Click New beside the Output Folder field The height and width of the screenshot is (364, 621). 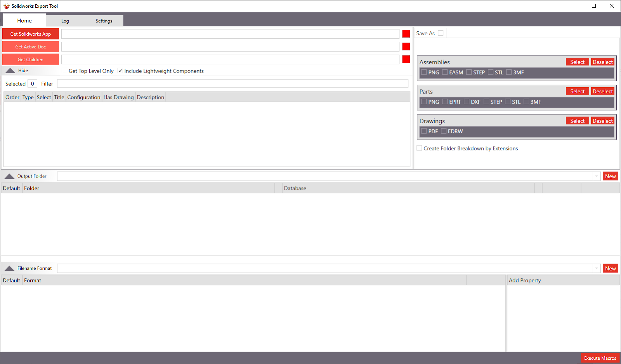[610, 176]
